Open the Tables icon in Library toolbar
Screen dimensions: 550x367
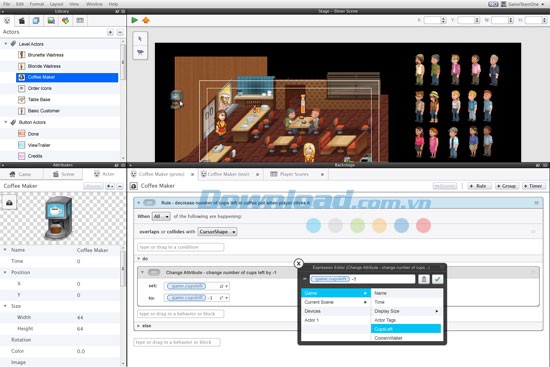[x=80, y=21]
